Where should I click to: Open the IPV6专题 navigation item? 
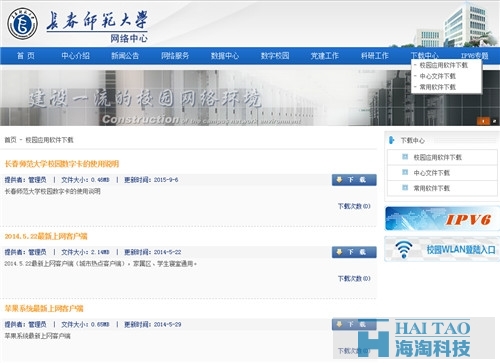[x=475, y=56]
